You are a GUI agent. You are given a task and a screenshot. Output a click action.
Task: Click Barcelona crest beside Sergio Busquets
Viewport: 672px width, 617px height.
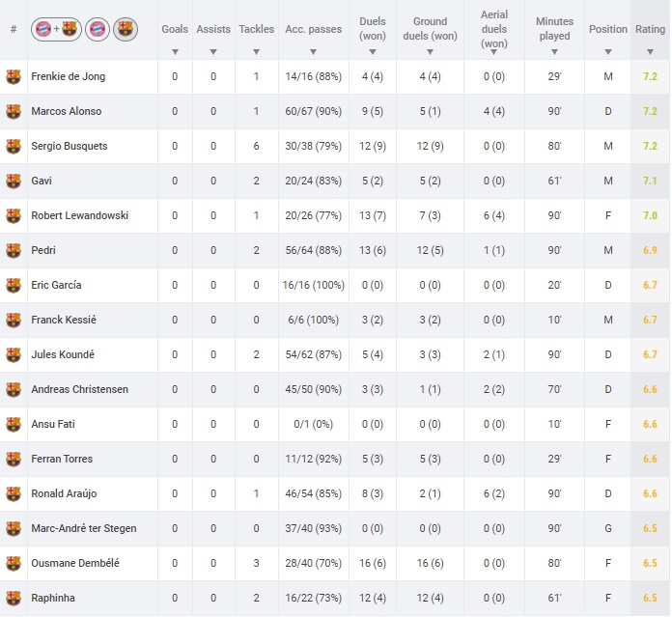coord(14,146)
